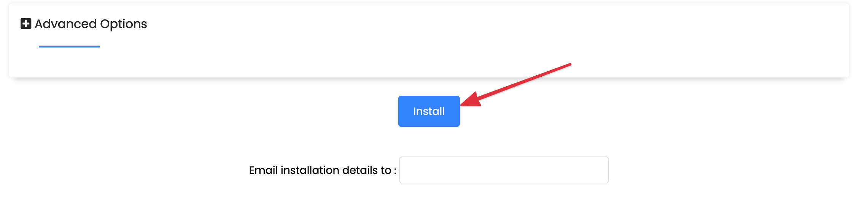Start the installation with Install
Image resolution: width=868 pixels, height=218 pixels.
click(x=429, y=111)
